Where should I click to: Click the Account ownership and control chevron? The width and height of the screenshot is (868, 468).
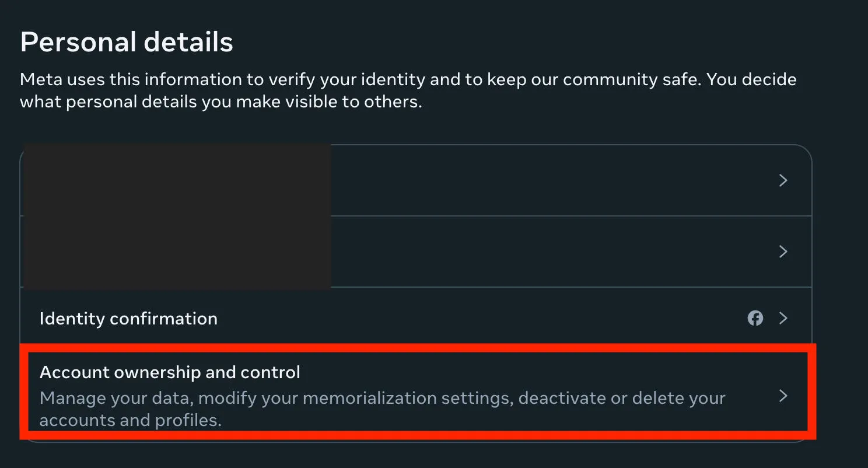(783, 396)
